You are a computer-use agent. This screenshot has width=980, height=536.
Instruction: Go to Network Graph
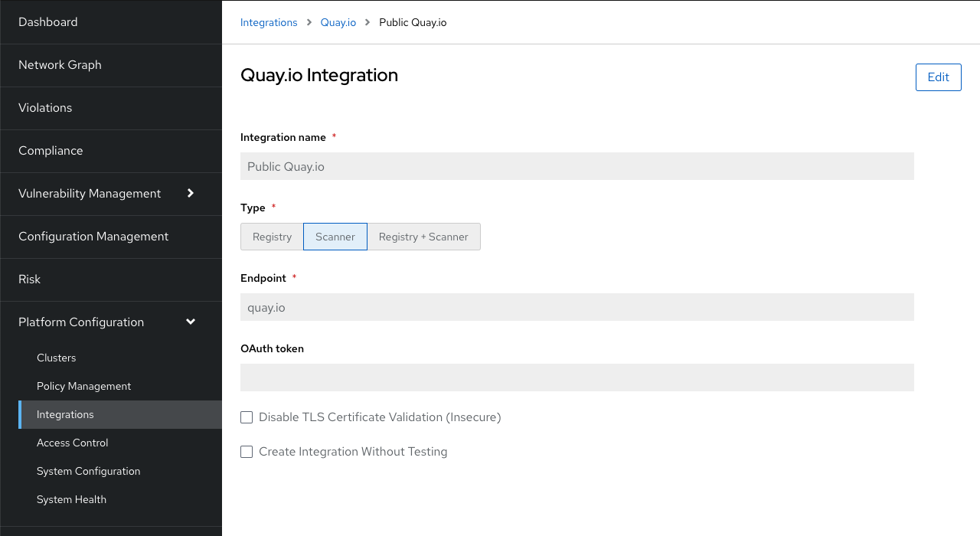[111, 65]
